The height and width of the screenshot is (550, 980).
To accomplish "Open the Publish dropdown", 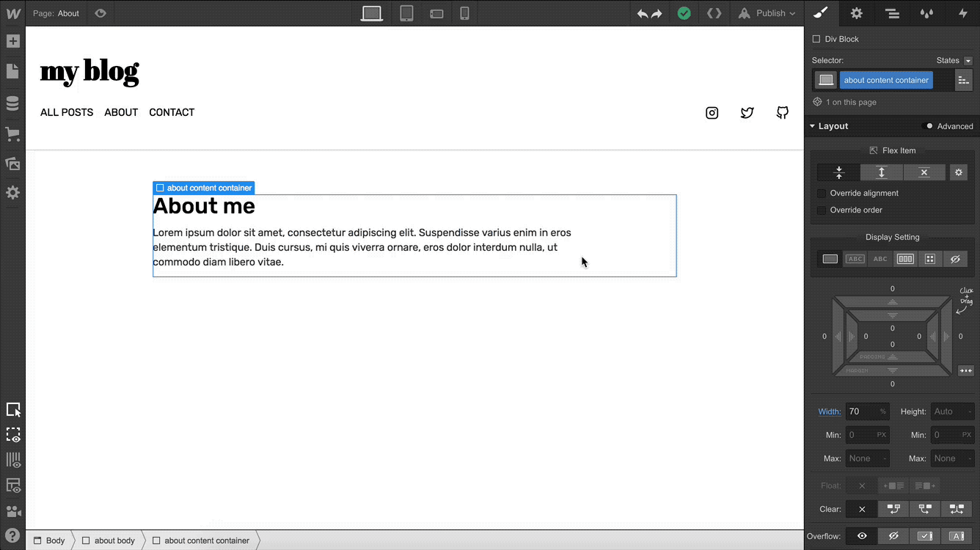I will coord(767,13).
